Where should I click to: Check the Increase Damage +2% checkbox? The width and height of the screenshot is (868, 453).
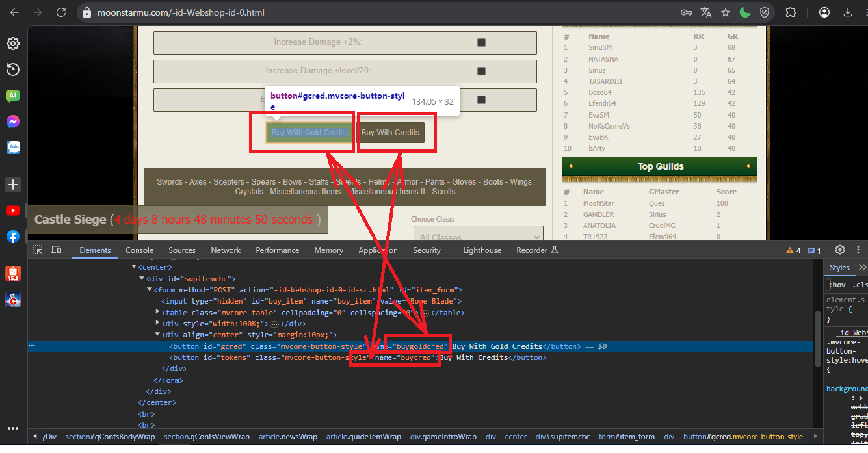(x=482, y=42)
